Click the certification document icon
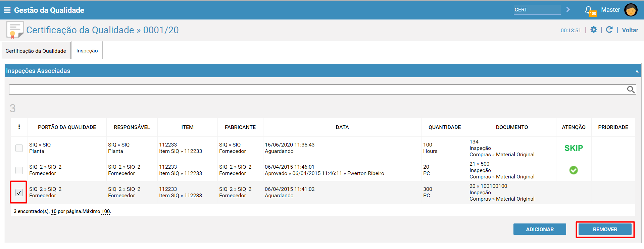 coord(15,30)
